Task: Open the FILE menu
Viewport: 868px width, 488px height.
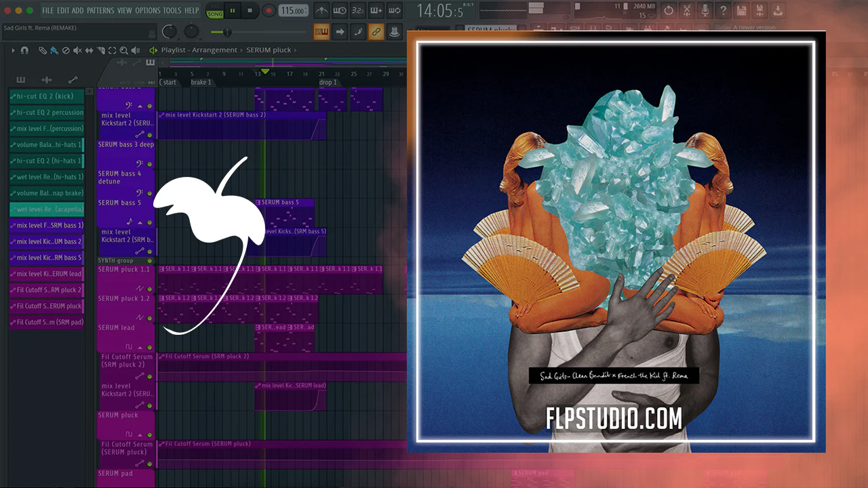Action: (48, 11)
